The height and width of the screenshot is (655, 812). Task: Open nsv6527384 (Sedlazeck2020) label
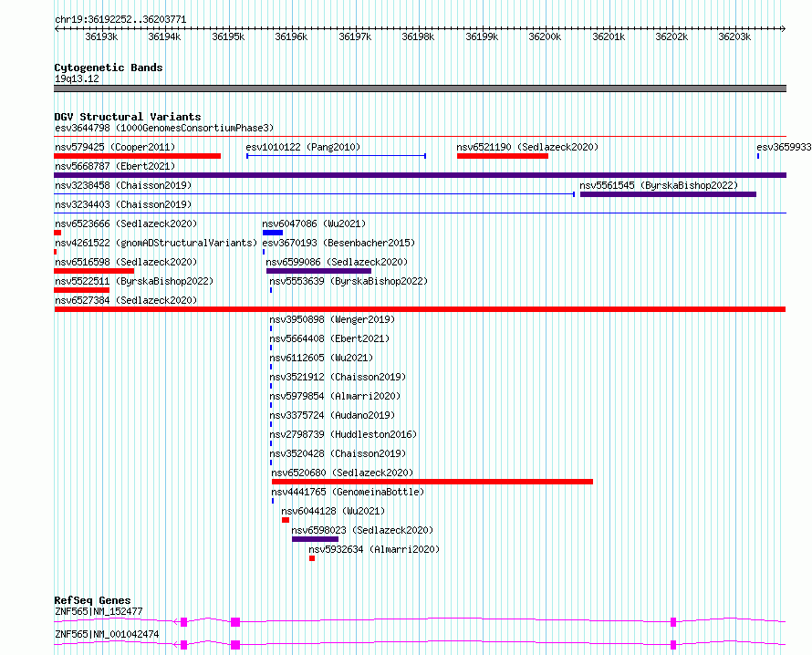(x=126, y=300)
